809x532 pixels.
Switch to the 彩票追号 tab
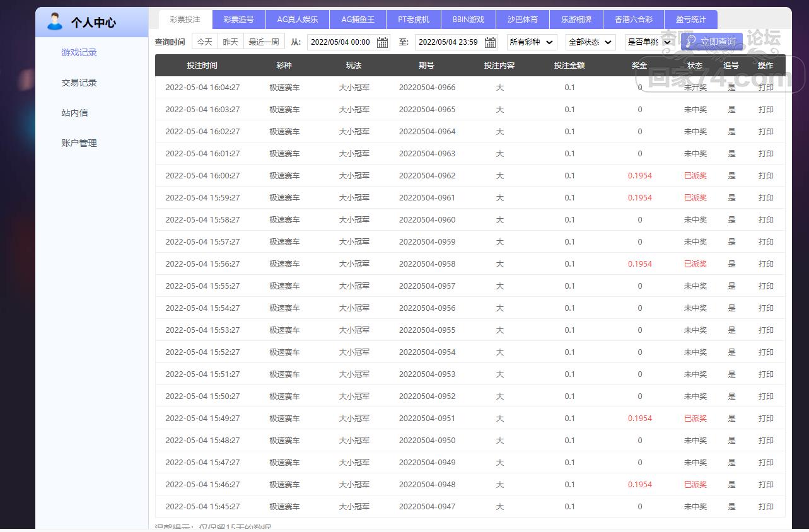click(239, 20)
